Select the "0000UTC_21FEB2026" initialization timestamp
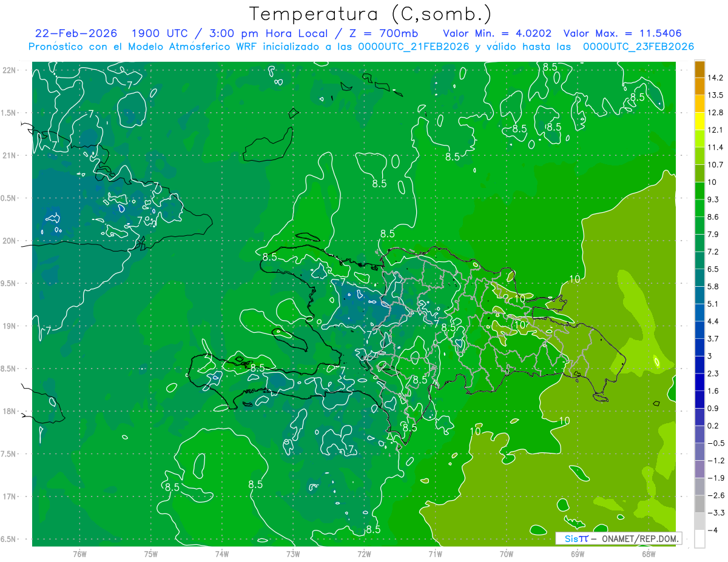The width and height of the screenshot is (728, 562). (x=414, y=46)
